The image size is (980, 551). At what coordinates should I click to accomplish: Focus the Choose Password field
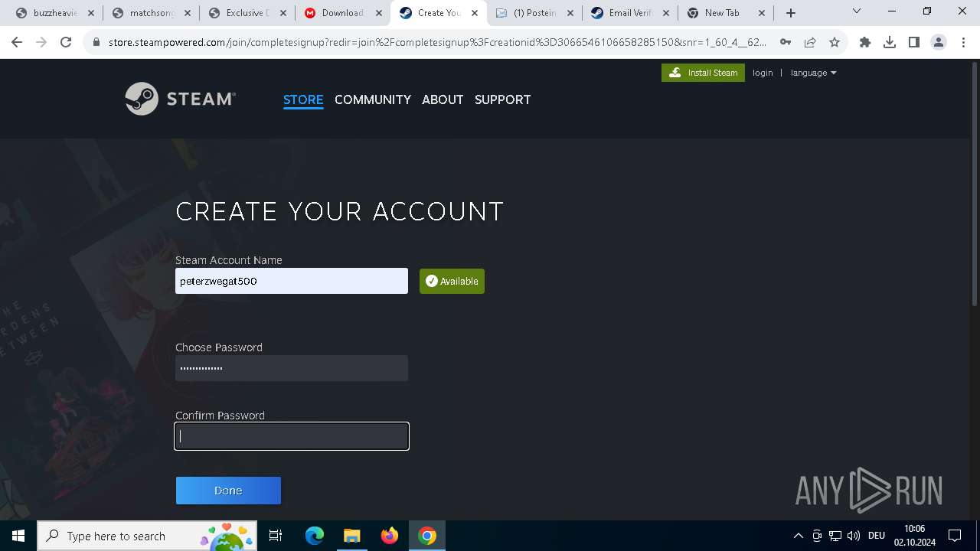click(x=292, y=368)
